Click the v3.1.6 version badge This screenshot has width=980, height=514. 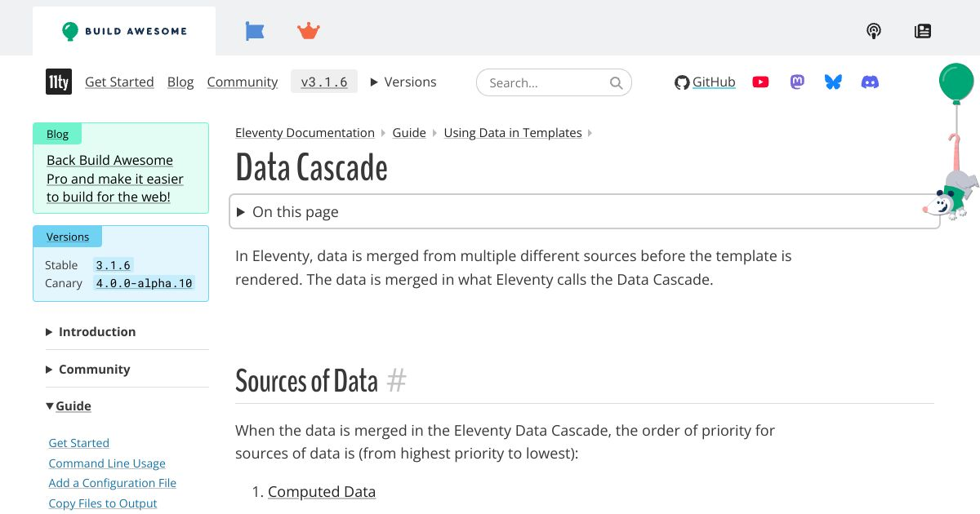point(324,82)
